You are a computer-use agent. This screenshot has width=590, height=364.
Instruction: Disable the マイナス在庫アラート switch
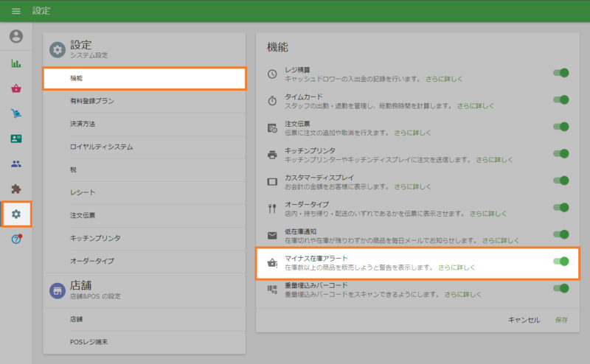tap(561, 261)
